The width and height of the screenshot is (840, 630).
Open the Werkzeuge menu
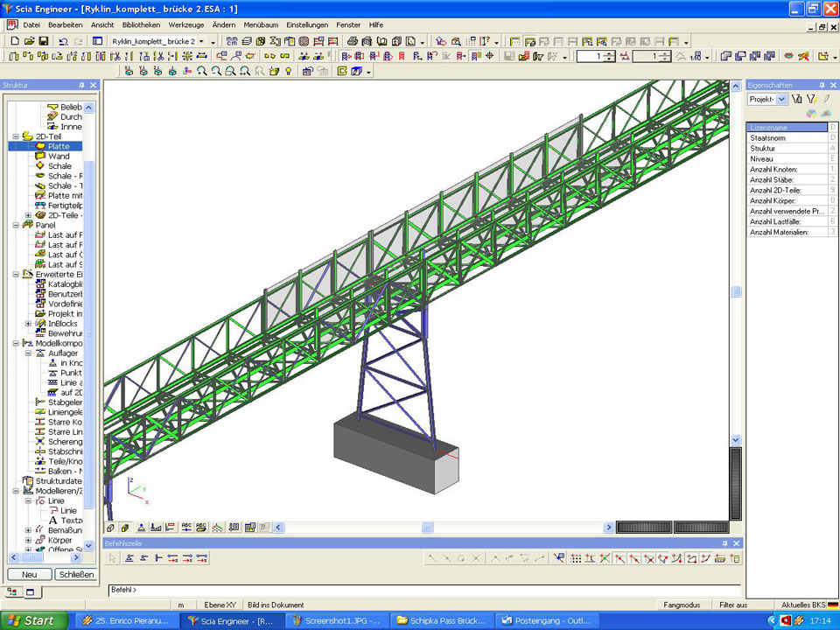186,24
